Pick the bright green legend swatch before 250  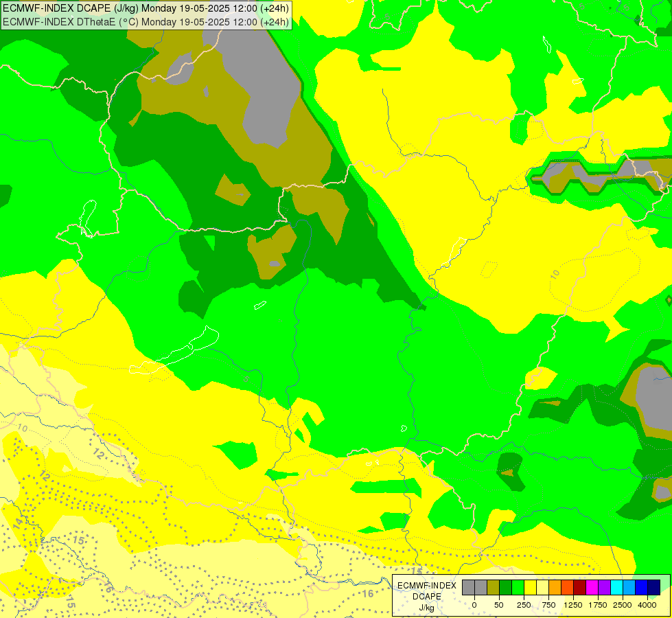tap(518, 588)
